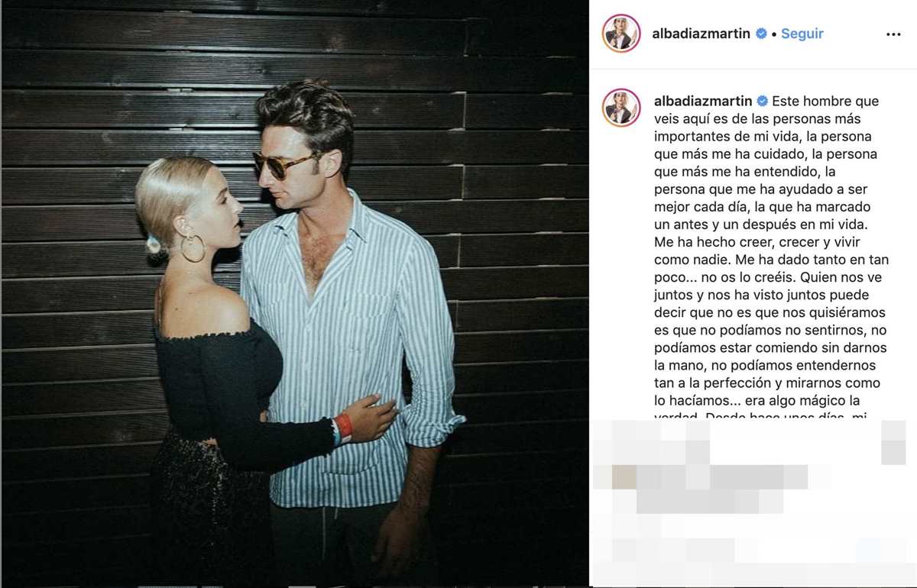Click the profile avatar in the post header
The height and width of the screenshot is (588, 917).
click(621, 34)
